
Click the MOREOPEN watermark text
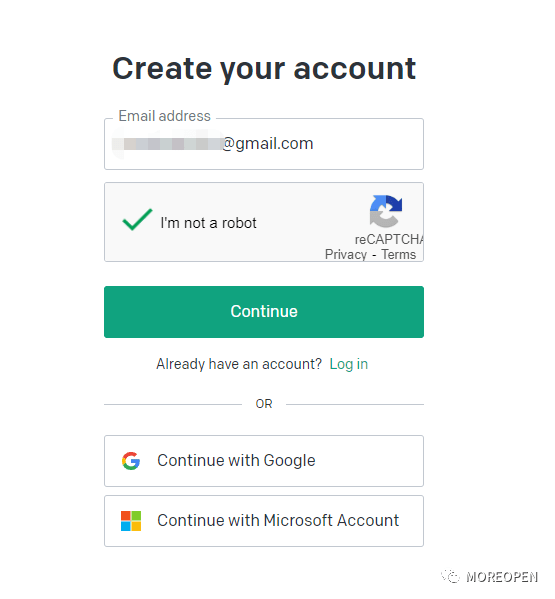502,577
